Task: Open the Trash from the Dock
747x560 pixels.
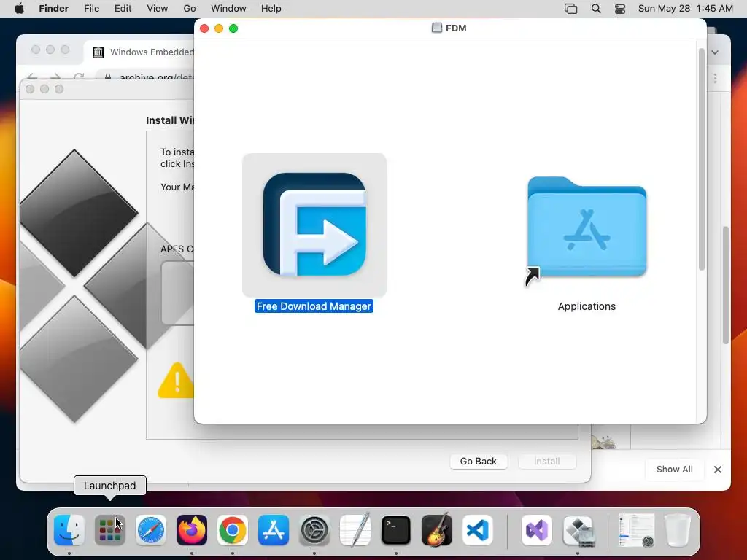Action: 678,530
